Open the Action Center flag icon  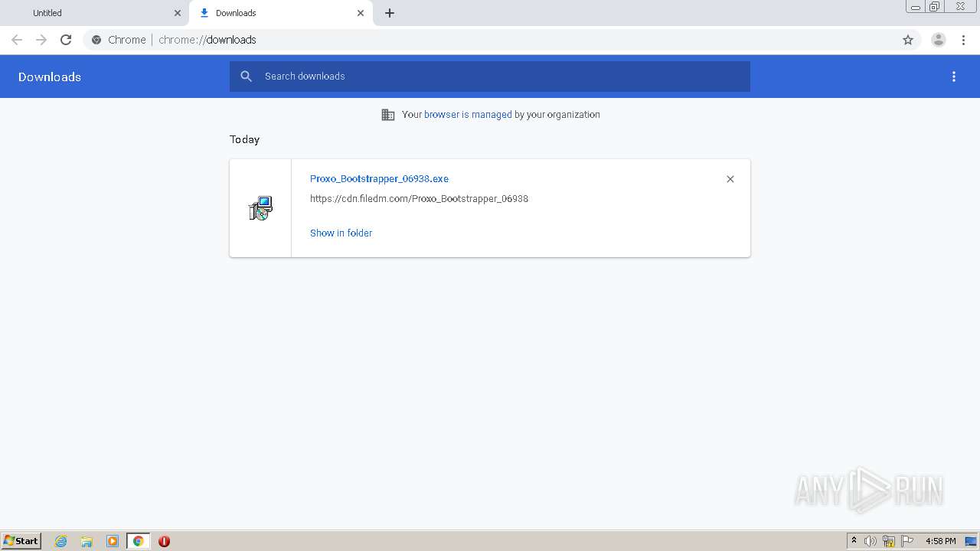(907, 541)
